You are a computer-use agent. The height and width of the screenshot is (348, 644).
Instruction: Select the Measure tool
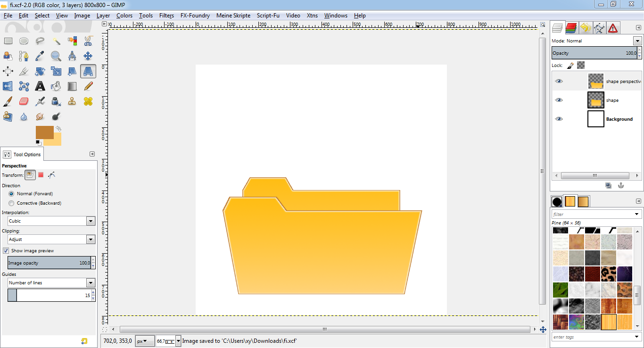[x=72, y=56]
